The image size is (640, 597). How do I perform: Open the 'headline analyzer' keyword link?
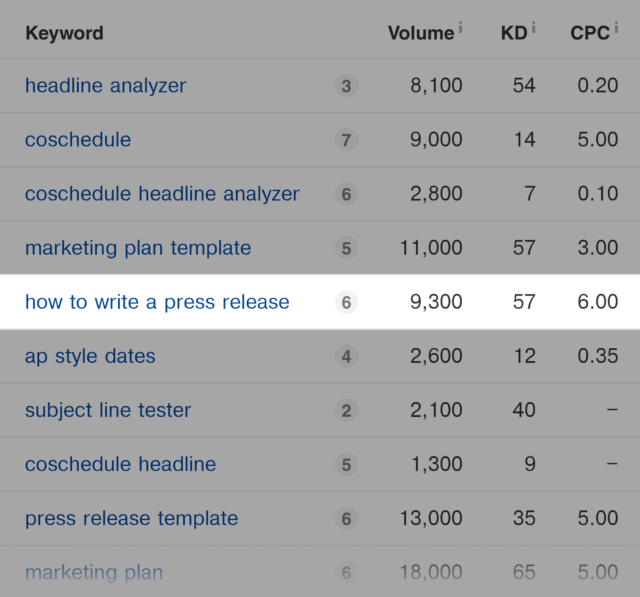pos(105,86)
